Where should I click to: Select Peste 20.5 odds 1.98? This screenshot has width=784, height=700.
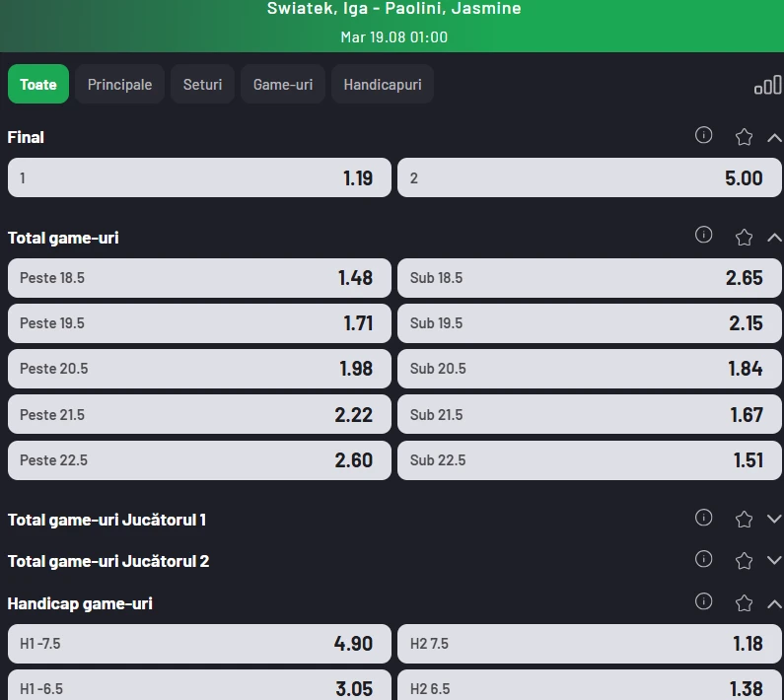[x=199, y=369]
